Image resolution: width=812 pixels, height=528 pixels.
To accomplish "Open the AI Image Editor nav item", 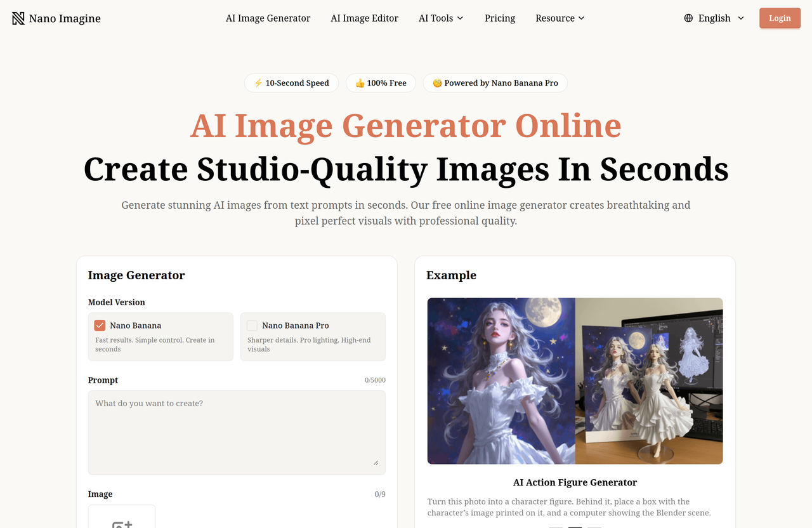I will point(365,18).
